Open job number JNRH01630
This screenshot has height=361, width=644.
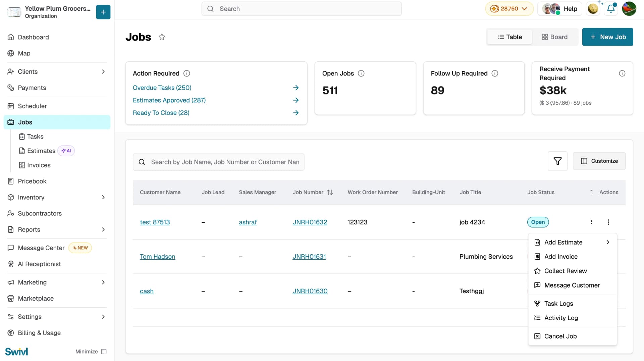click(x=310, y=291)
